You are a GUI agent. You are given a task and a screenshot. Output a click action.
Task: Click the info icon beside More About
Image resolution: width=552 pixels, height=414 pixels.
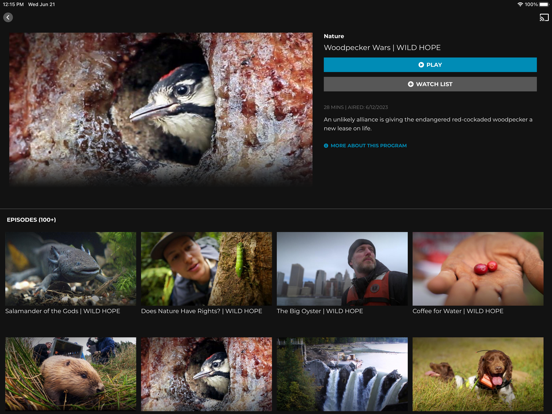(326, 145)
